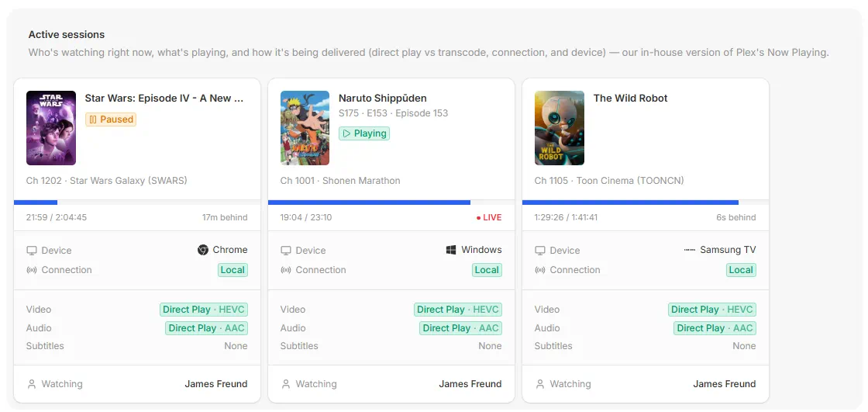Click the Paused badge on Star Wars card

[x=111, y=119]
